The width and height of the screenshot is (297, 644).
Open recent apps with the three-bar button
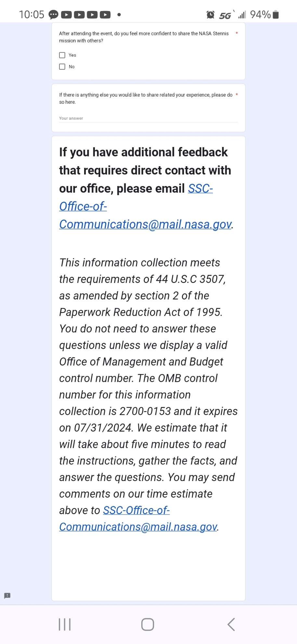click(x=65, y=624)
